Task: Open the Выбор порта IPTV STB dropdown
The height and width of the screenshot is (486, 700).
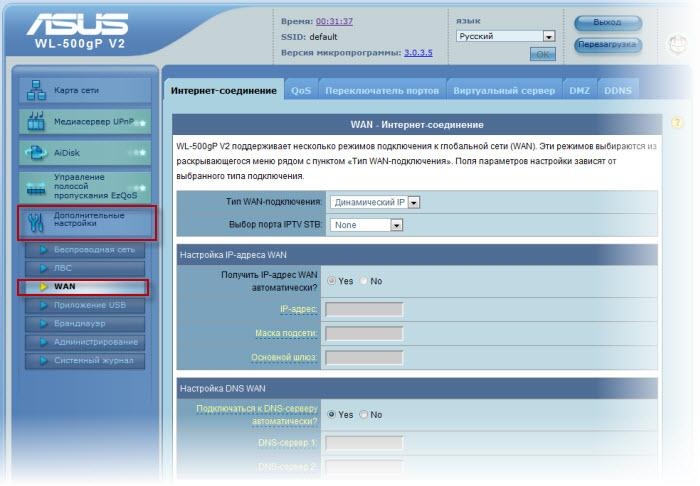Action: (x=397, y=225)
